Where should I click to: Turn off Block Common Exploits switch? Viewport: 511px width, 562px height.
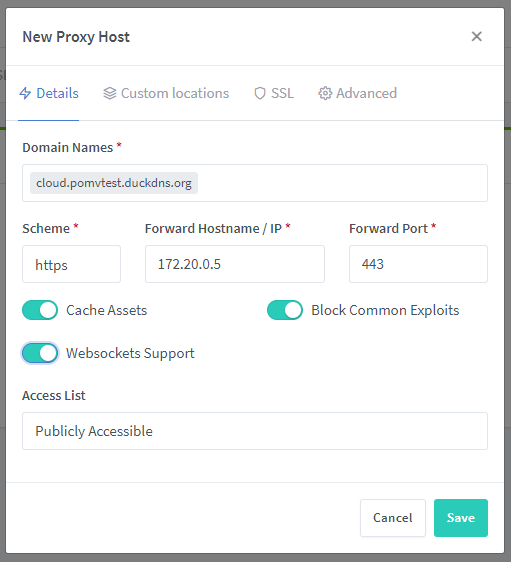coord(285,310)
